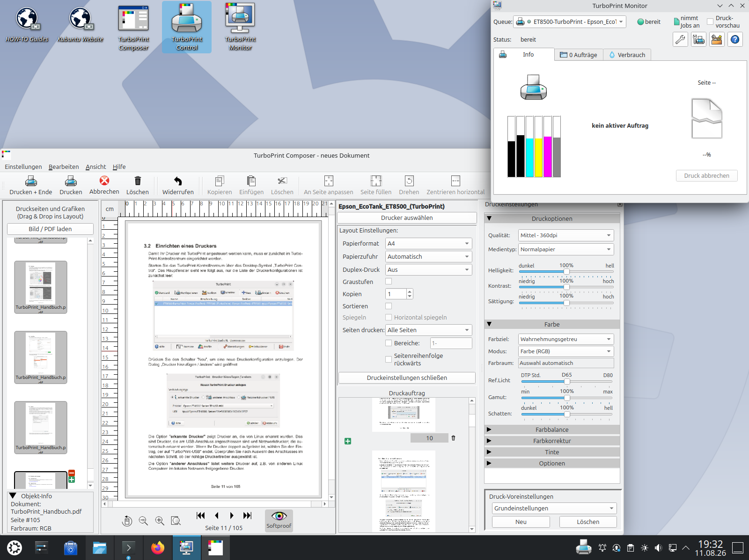Viewport: 749px width, 560px height.
Task: Jump to the last page with the skip-forward arrow
Action: (247, 516)
